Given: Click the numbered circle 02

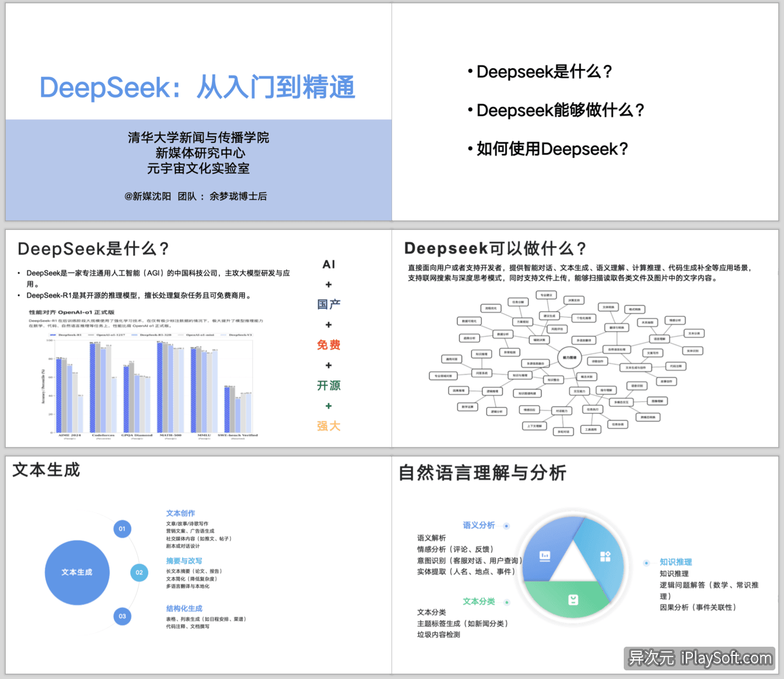Looking at the screenshot, I should pyautogui.click(x=138, y=572).
